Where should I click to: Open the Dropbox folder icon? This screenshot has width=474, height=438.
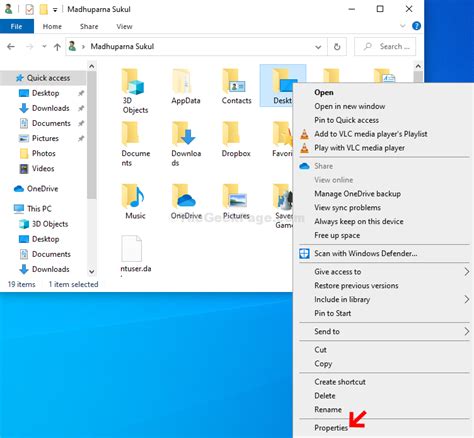point(231,134)
